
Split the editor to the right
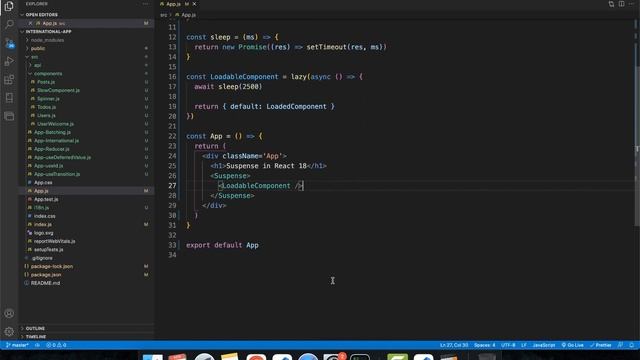621,4
